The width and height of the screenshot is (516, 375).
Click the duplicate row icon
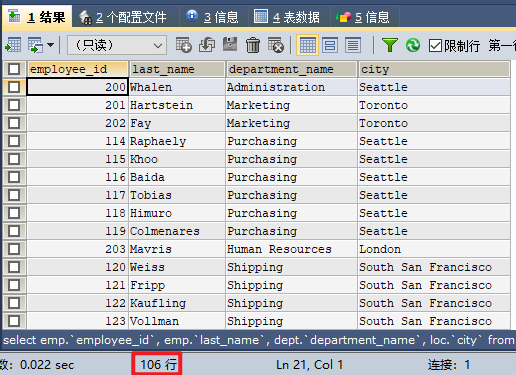click(207, 45)
